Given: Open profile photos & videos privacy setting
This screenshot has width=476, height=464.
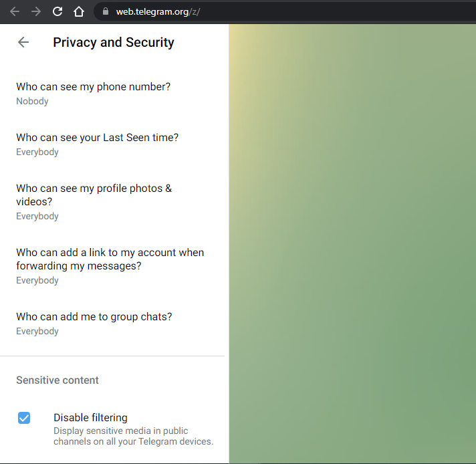Looking at the screenshot, I should tap(112, 202).
